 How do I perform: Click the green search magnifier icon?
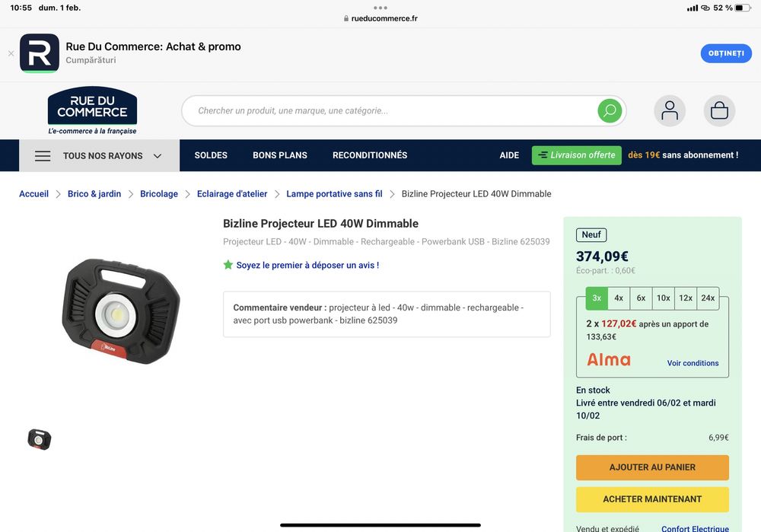click(x=610, y=111)
